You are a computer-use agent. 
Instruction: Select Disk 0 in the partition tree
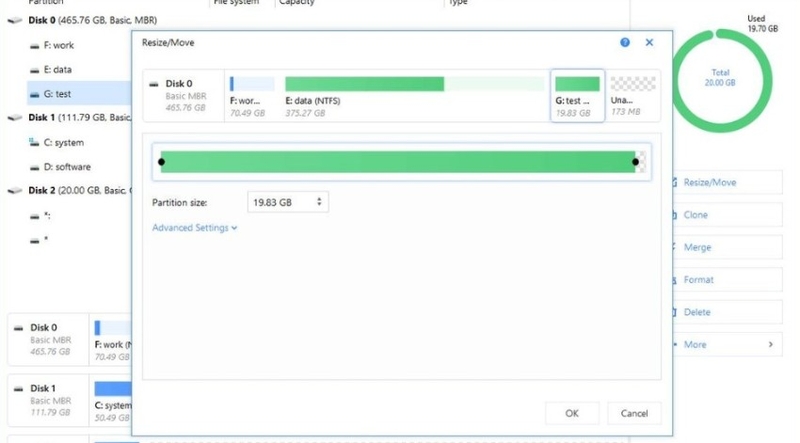coord(92,20)
